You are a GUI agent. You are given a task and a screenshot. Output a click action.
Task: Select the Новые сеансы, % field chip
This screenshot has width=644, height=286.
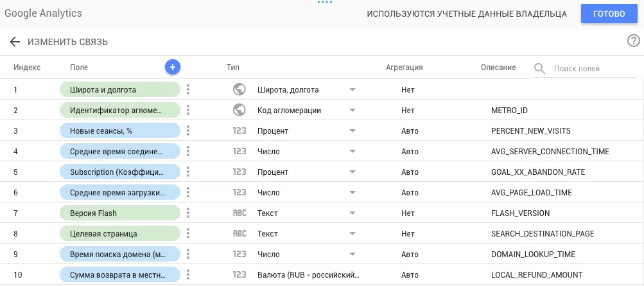point(120,130)
